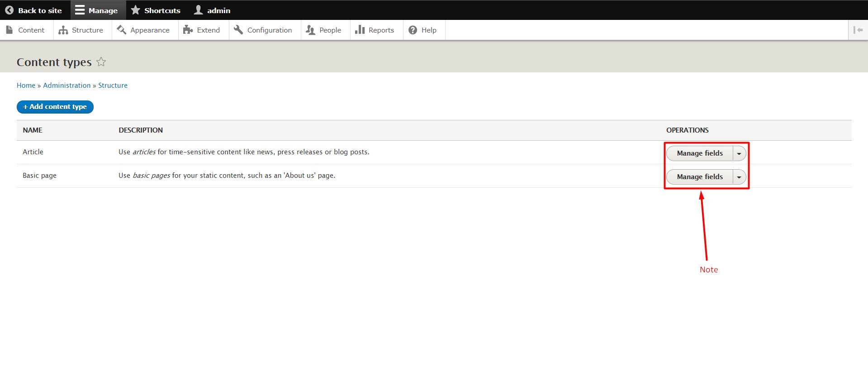Go to the Home breadcrumb link
868x371 pixels.
26,86
